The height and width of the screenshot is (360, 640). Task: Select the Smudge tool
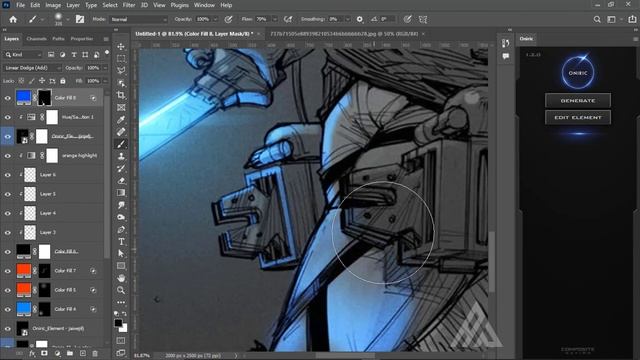pos(121,205)
